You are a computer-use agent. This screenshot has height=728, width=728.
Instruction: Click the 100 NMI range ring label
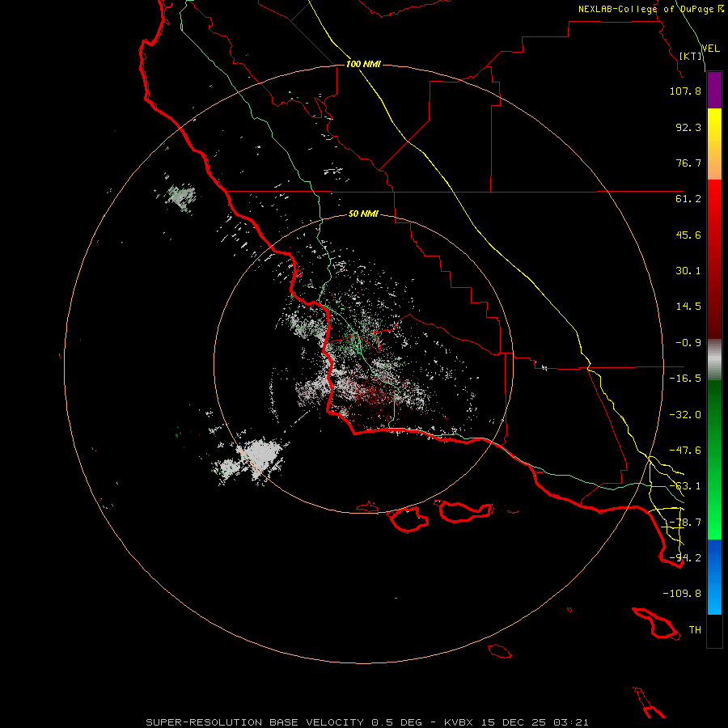tap(363, 64)
